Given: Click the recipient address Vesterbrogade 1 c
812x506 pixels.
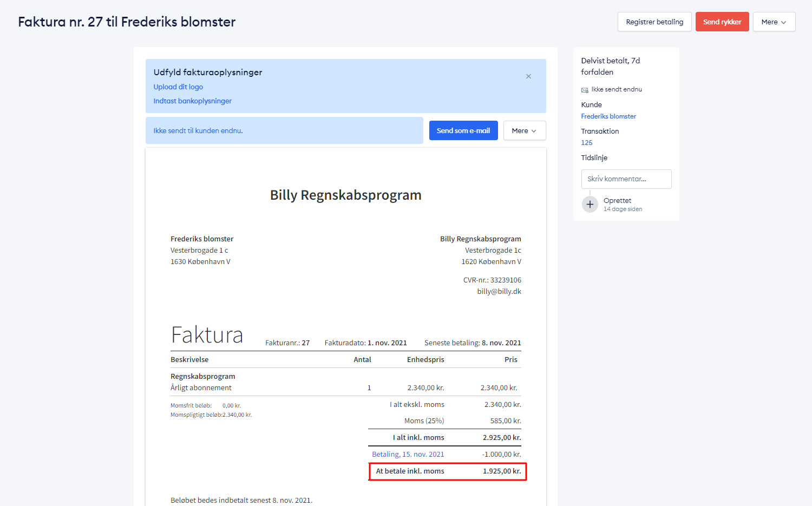Looking at the screenshot, I should pyautogui.click(x=199, y=250).
